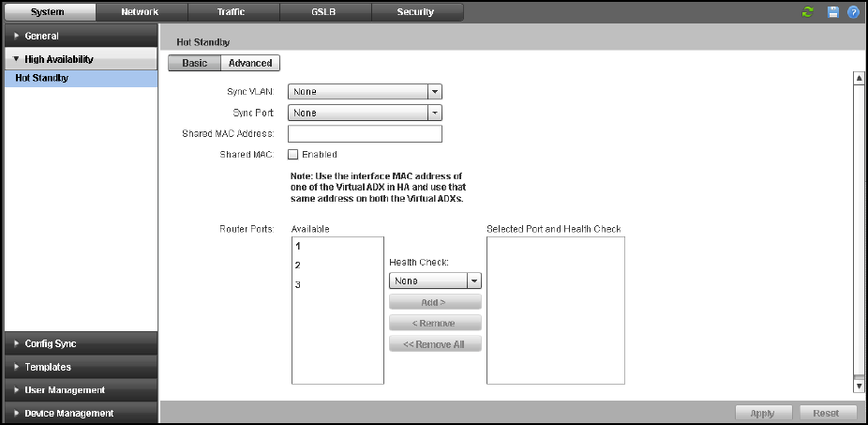Open the Security tab
Viewport: 868px width, 425px height.
pos(416,11)
